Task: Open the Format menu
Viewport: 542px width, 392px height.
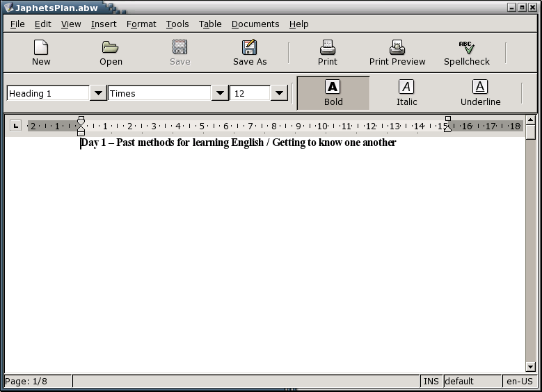Action: pos(141,24)
